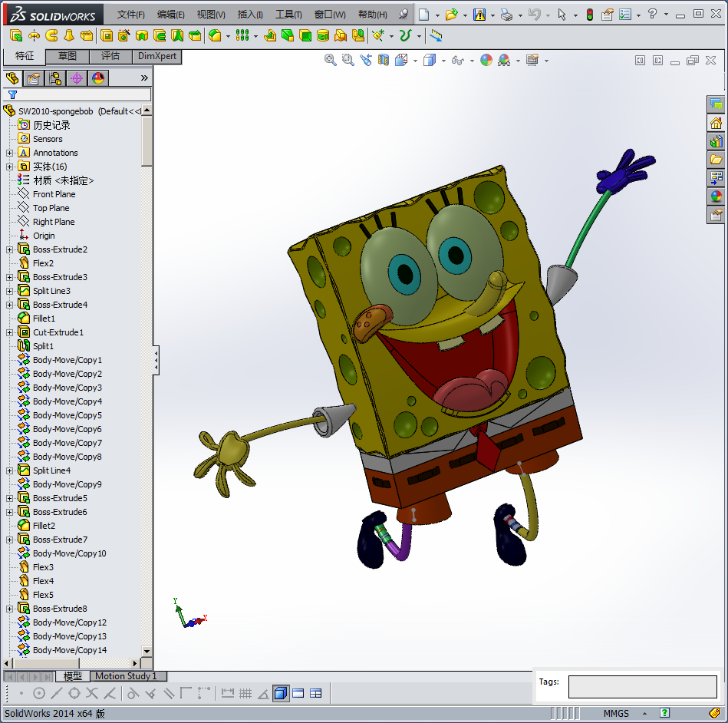This screenshot has width=728, height=723.
Task: Open the DimXpertManager tab icon
Action: (x=77, y=78)
